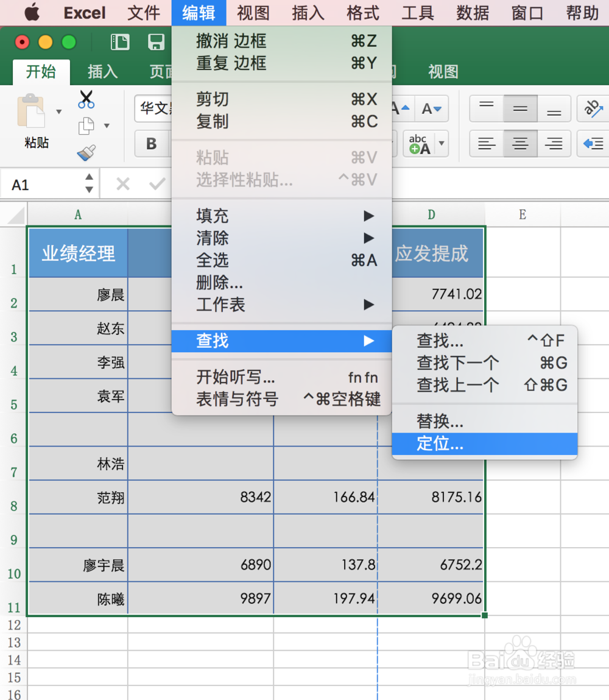Select the ab arrow text orientation icon
This screenshot has width=609, height=700.
(x=592, y=108)
